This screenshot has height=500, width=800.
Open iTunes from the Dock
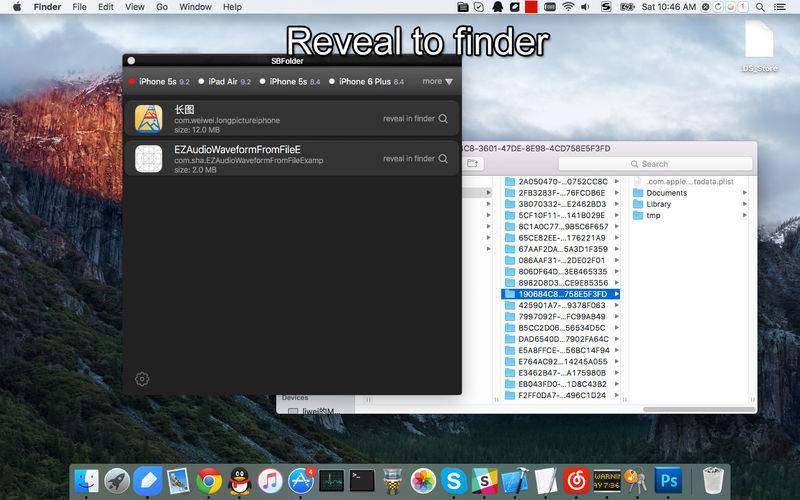270,481
